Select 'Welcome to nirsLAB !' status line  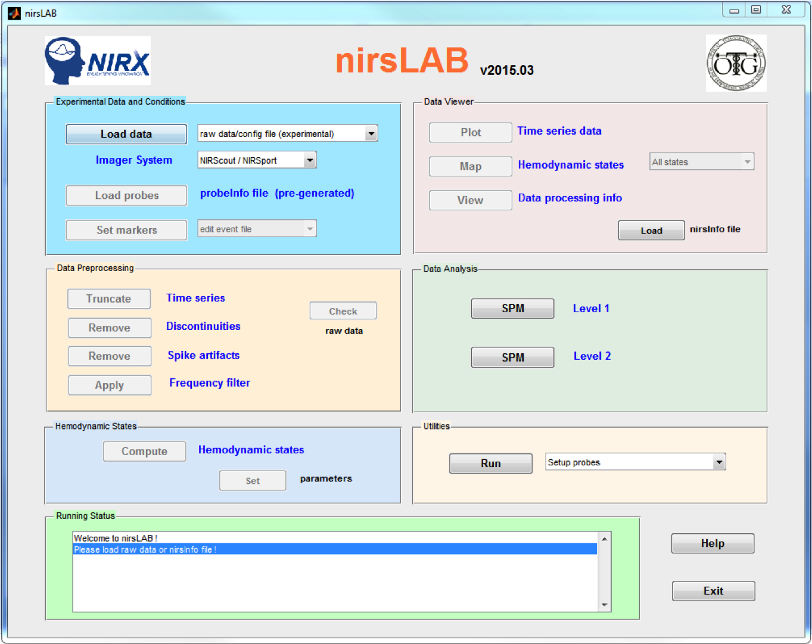coord(335,538)
